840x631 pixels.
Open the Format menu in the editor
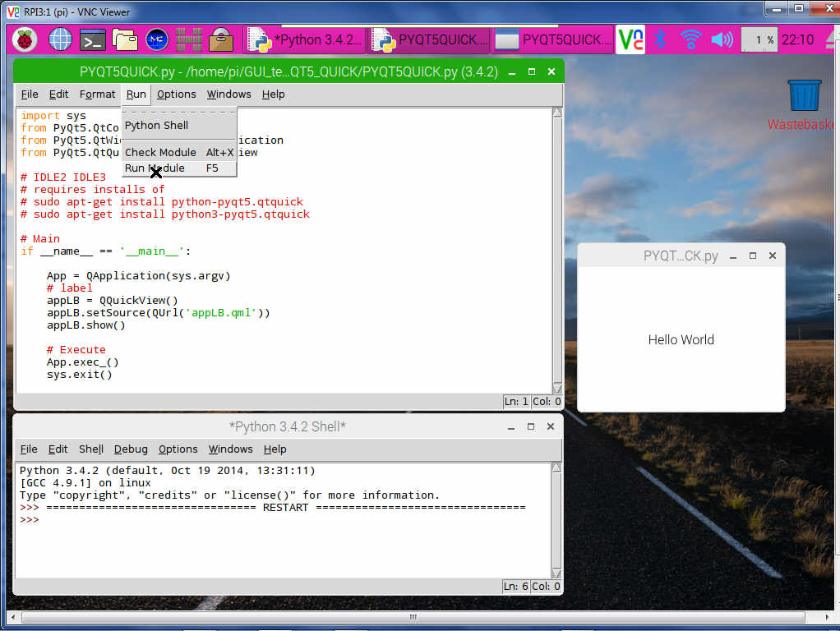97,94
